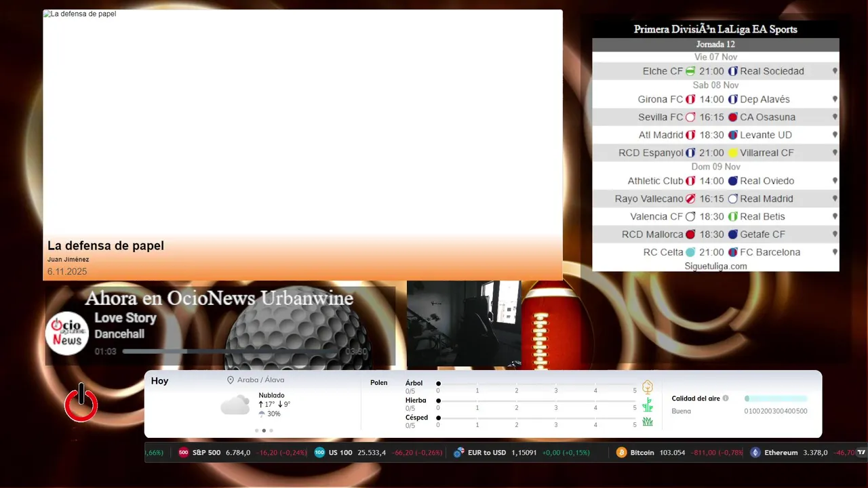
Task: Select the second weather carousel dot
Action: tap(264, 430)
